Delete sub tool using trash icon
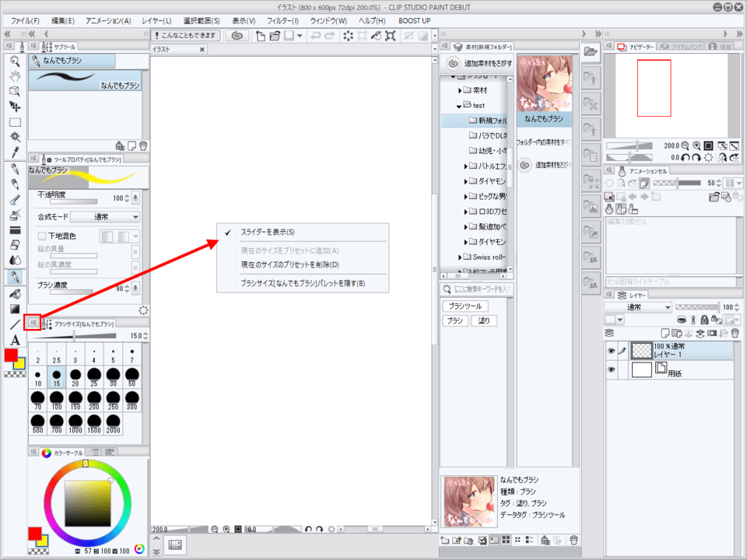This screenshot has height=560, width=747. pos(143,145)
